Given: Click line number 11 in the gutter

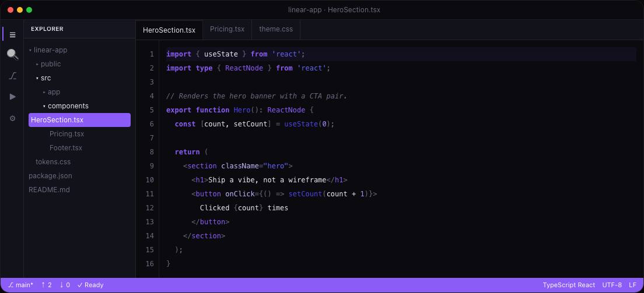Looking at the screenshot, I should [150, 194].
